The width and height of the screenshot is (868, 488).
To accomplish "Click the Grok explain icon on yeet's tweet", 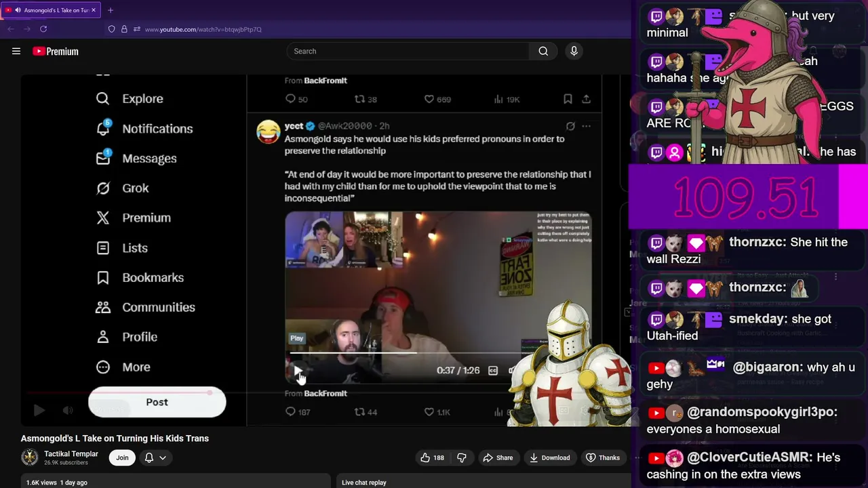I will (570, 126).
